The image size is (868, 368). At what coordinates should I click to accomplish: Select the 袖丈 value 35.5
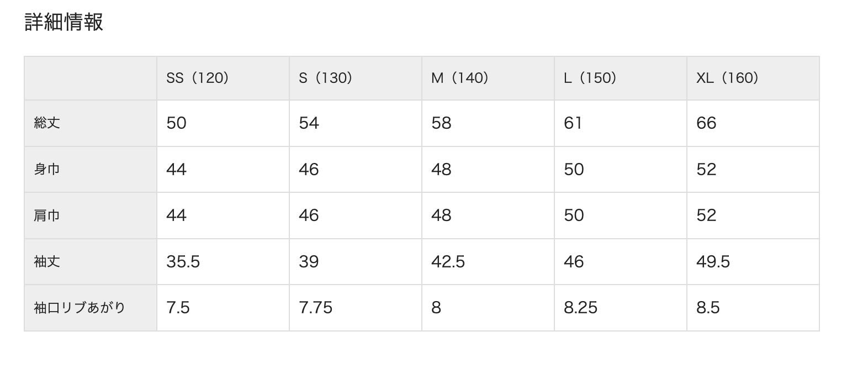183,261
